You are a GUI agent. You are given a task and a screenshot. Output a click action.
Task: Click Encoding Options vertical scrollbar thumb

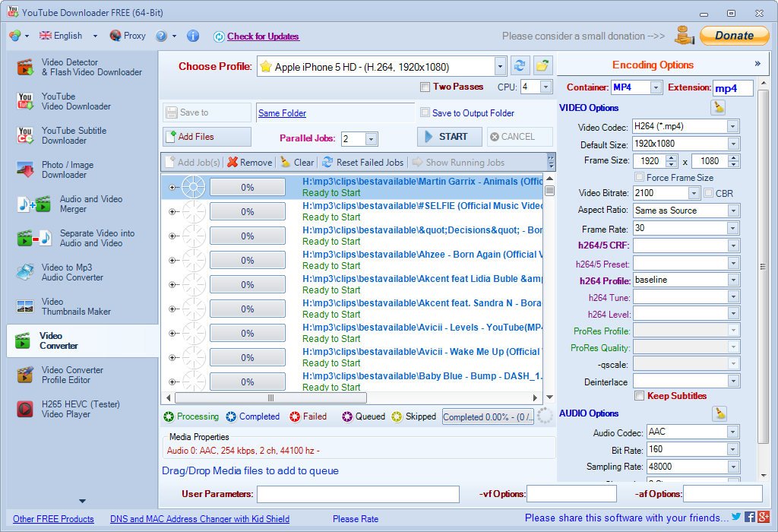pyautogui.click(x=763, y=266)
